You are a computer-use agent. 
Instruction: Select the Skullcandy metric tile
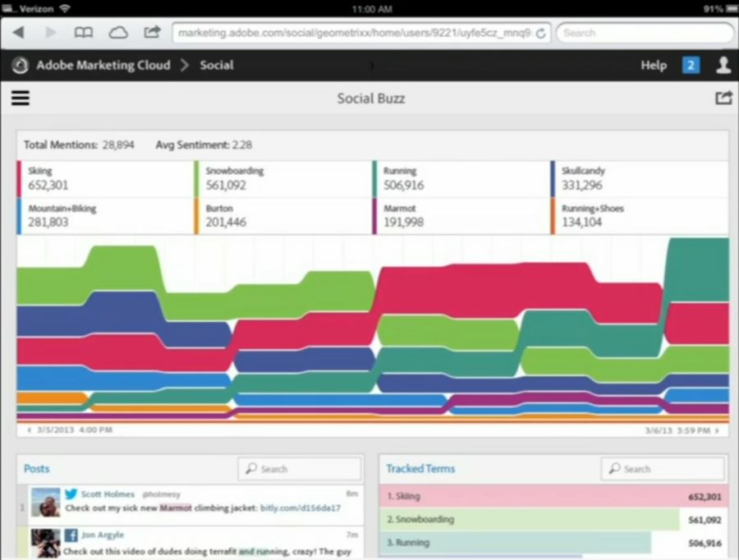tap(640, 179)
